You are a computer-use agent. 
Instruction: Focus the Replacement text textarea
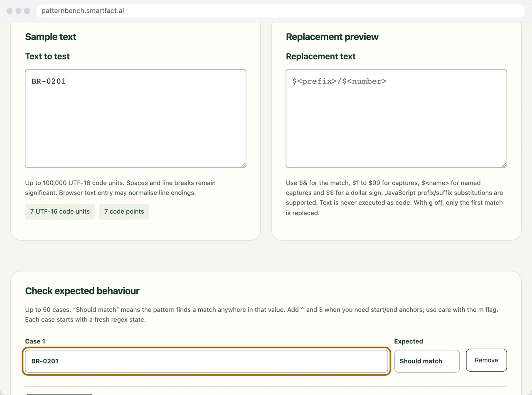pos(397,118)
